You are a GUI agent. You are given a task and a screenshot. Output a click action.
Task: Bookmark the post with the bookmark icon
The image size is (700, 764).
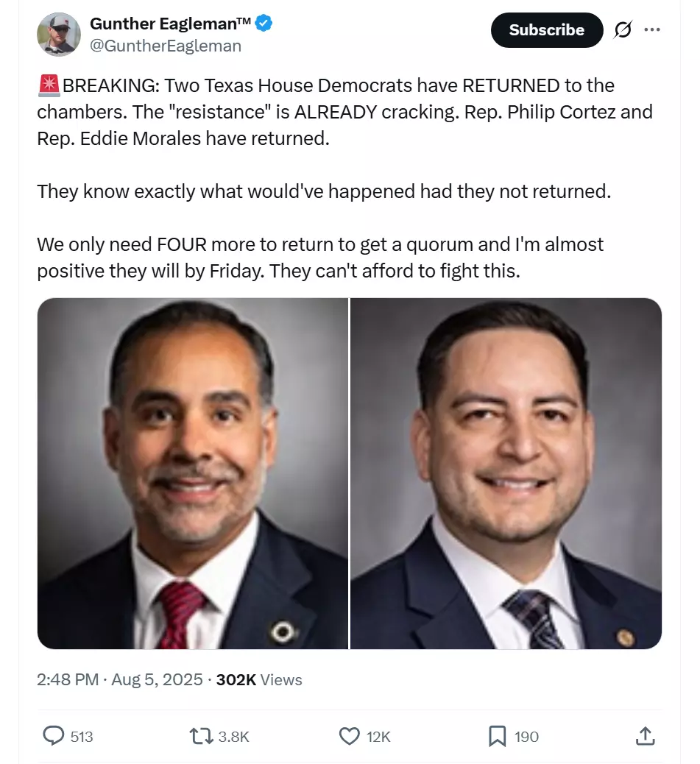pyautogui.click(x=498, y=736)
